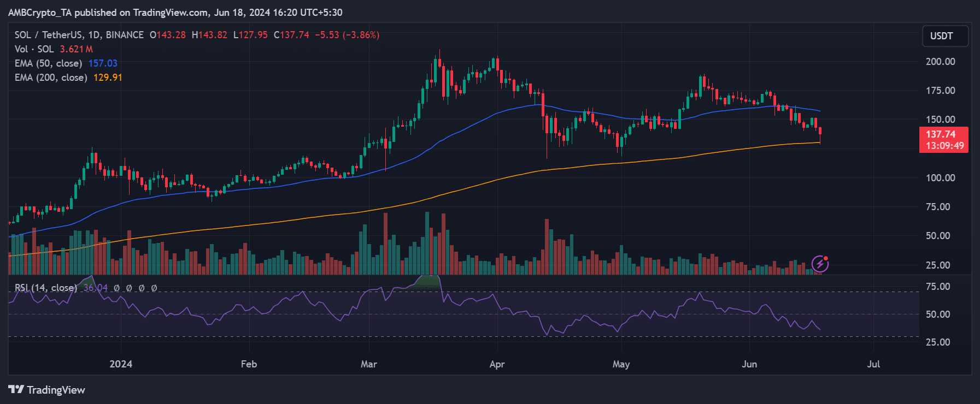The width and height of the screenshot is (980, 404).
Task: Select the EMA (200, close) indicator legend
Action: point(51,78)
